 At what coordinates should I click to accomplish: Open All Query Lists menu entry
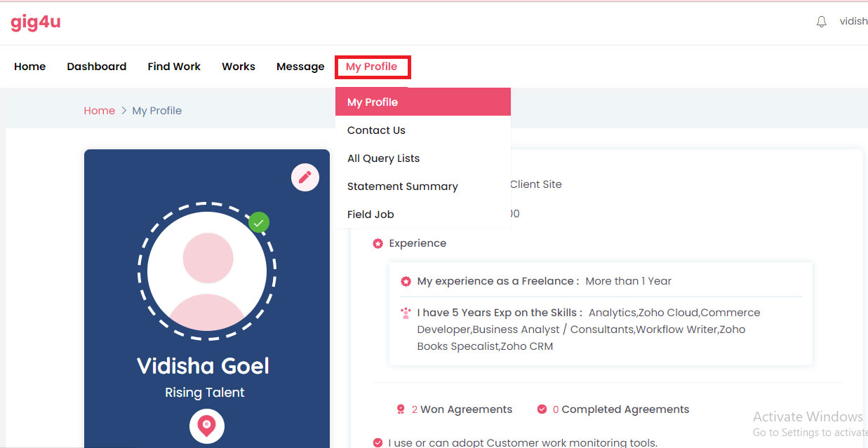(x=383, y=158)
